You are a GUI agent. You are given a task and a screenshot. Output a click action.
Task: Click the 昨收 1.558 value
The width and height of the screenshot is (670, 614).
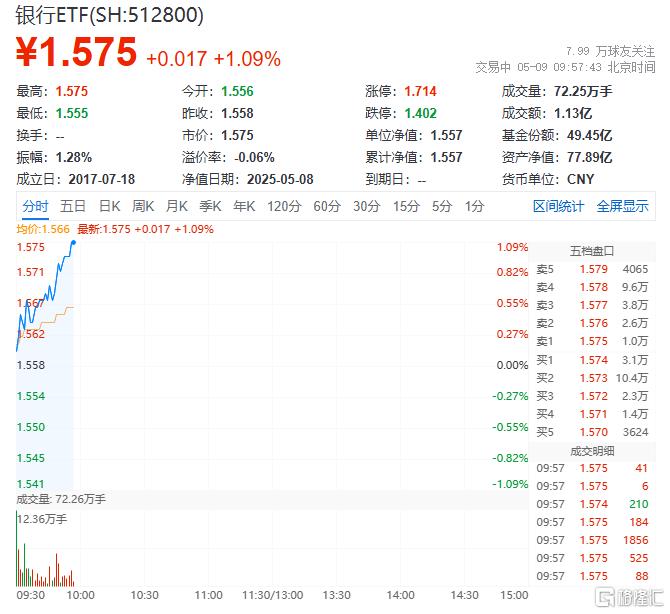click(237, 113)
